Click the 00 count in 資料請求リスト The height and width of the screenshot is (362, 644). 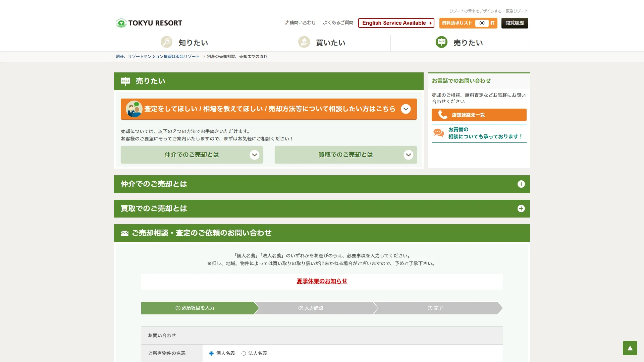point(482,23)
